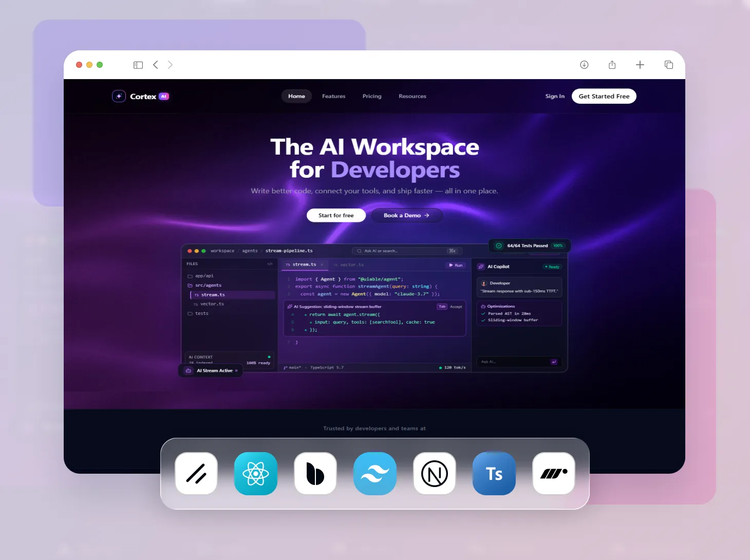Open the Features nav item

point(334,96)
